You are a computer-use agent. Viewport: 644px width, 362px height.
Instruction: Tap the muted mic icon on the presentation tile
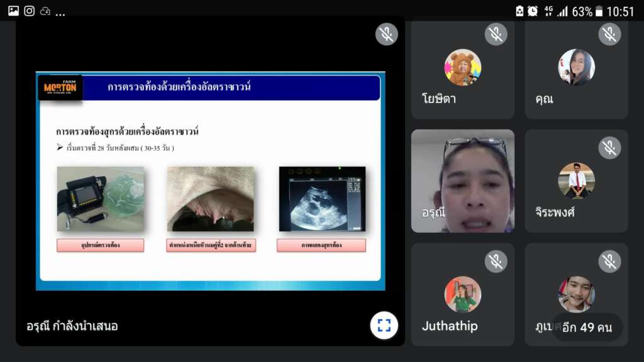pos(387,34)
